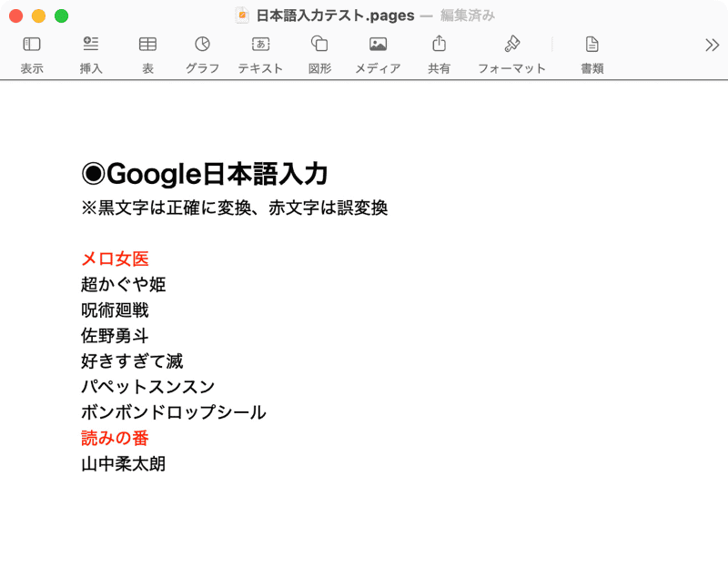Click the Pages document icon in title bar
The image size is (728, 568).
[x=242, y=15]
